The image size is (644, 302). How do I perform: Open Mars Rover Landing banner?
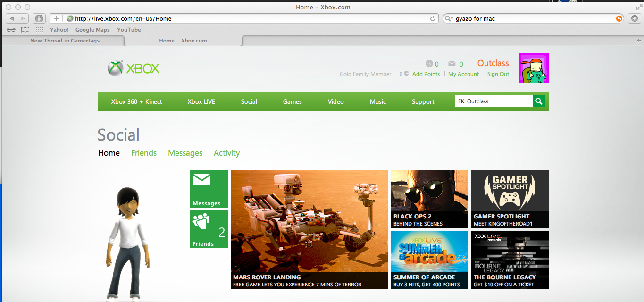309,229
